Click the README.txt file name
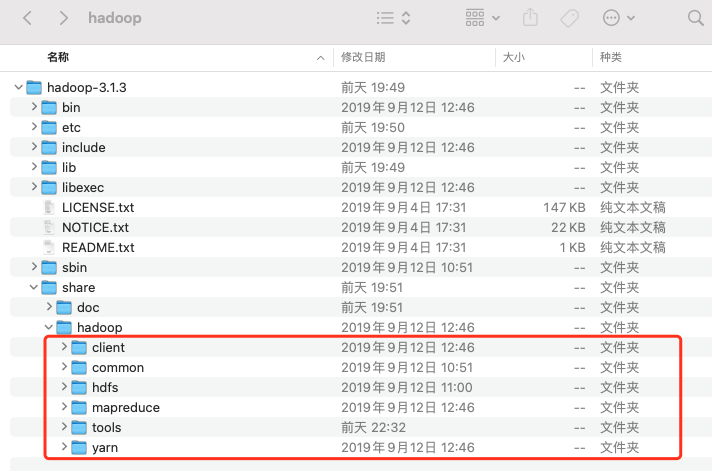712x471 pixels. coord(98,248)
